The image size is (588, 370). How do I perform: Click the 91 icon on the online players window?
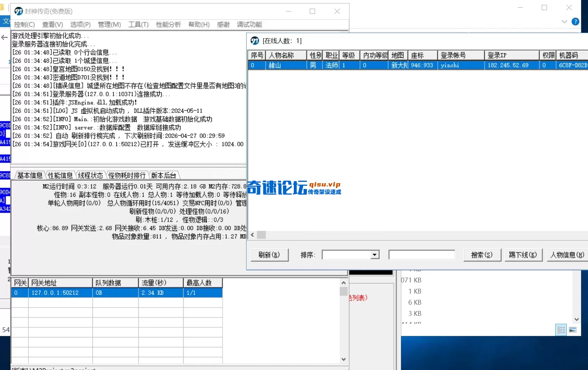pyautogui.click(x=255, y=40)
